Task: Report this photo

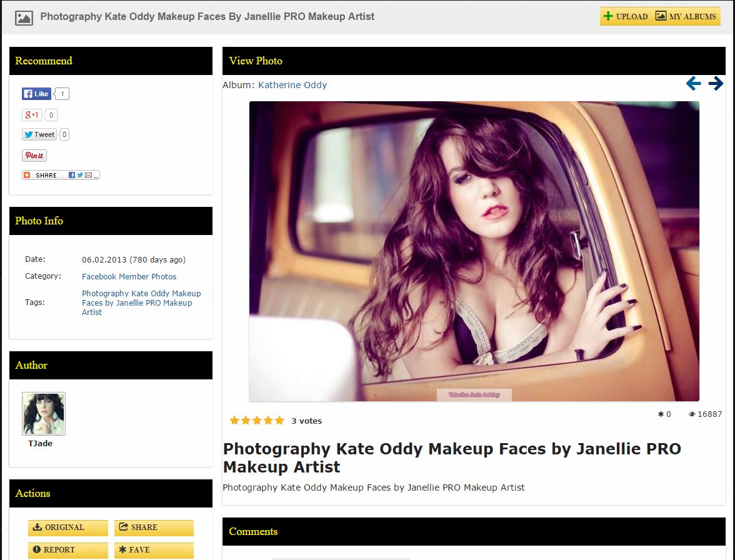Action: click(67, 550)
